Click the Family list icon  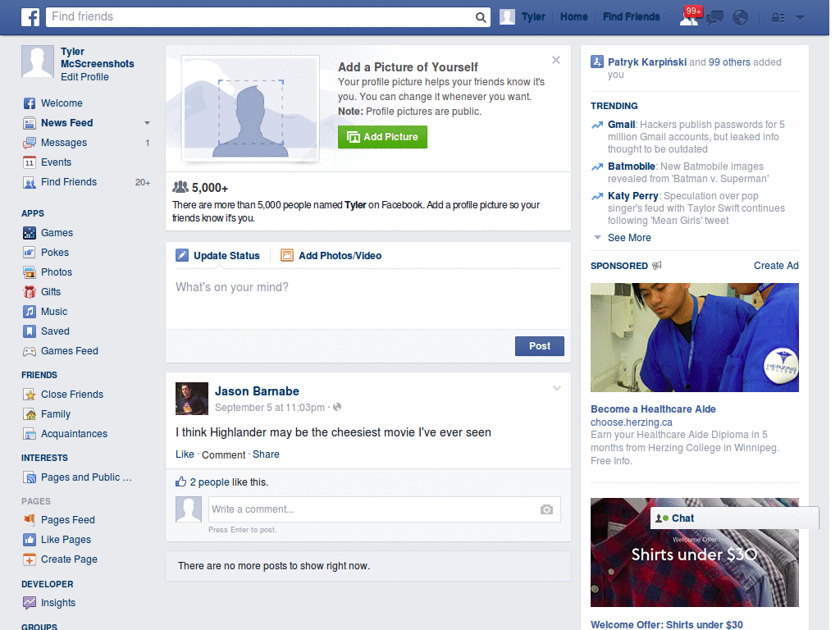coord(30,414)
